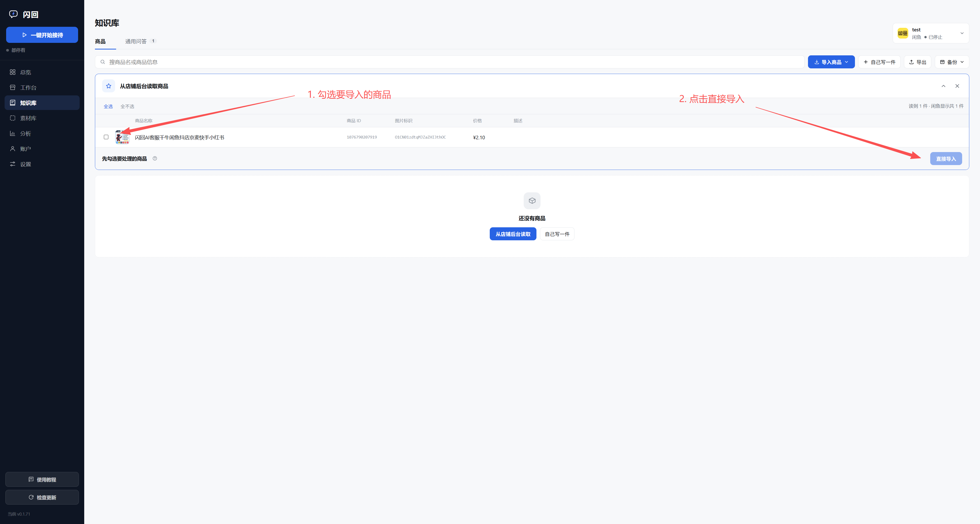The height and width of the screenshot is (524, 980).
Task: Open the 导入商品 dropdown button
Action: tap(831, 62)
